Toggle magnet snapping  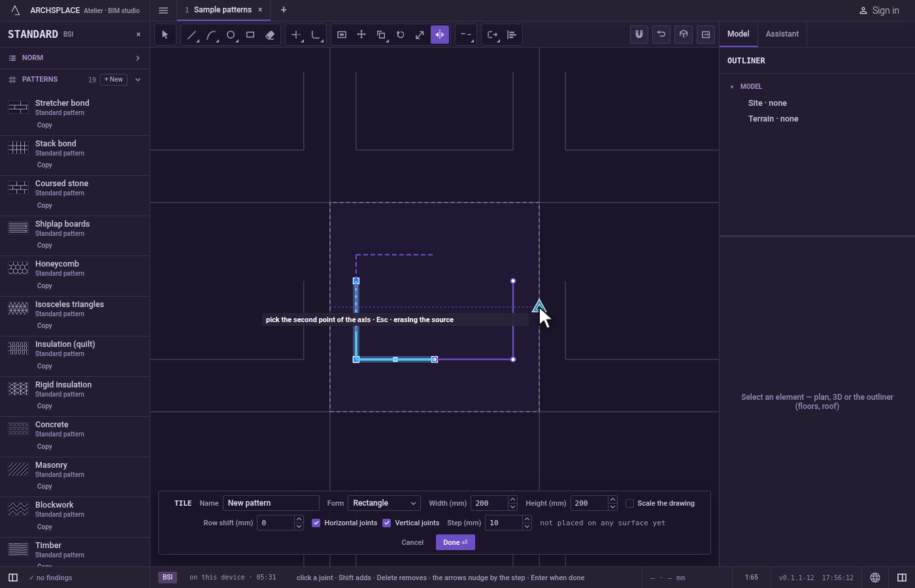pos(639,35)
